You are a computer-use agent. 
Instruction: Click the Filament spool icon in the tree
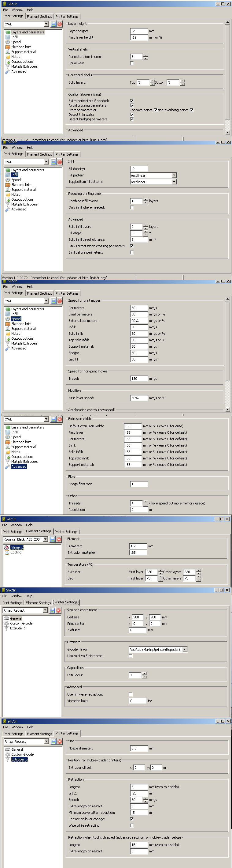(6, 548)
